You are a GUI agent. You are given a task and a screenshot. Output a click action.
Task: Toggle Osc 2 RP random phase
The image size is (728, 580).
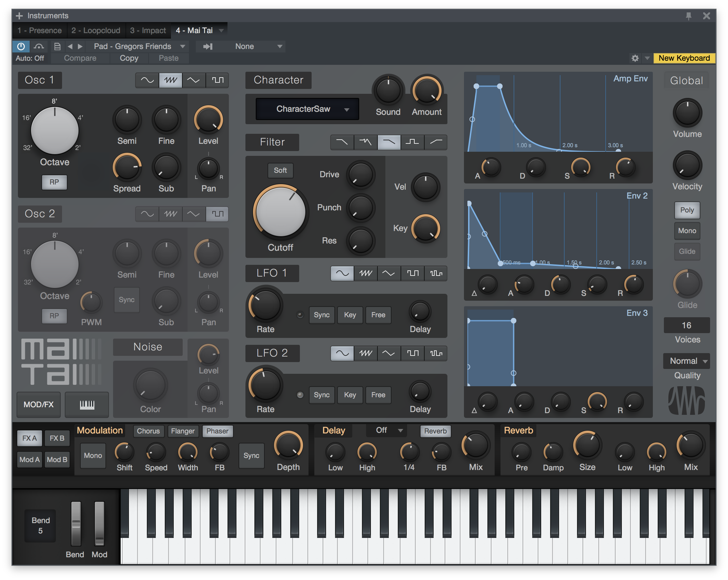click(x=54, y=316)
